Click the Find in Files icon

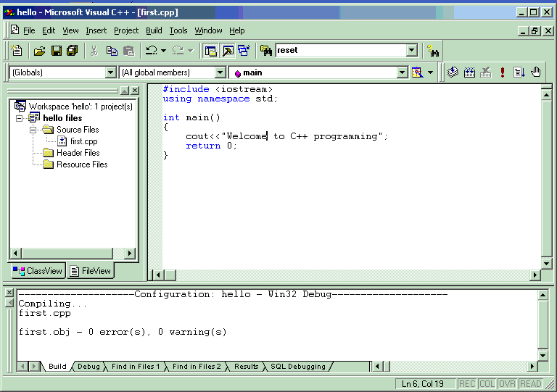pos(265,51)
